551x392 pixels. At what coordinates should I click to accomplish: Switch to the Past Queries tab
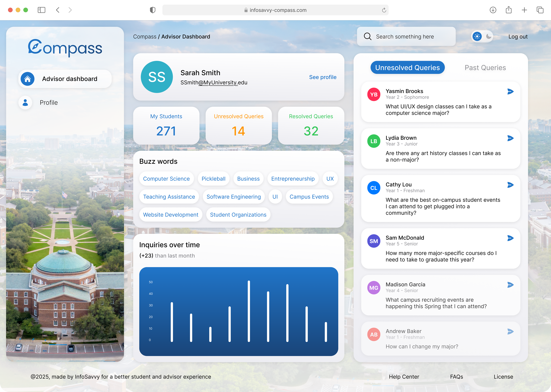(x=485, y=68)
